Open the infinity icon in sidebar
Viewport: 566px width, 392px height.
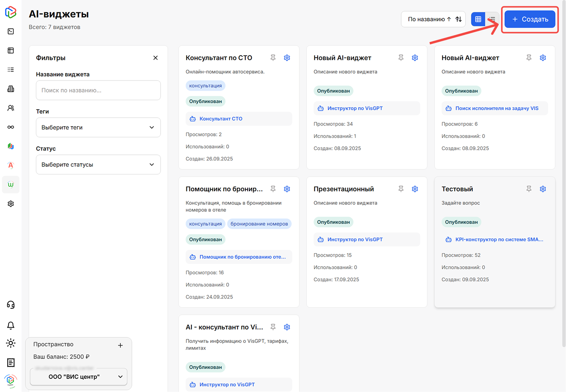(x=11, y=127)
